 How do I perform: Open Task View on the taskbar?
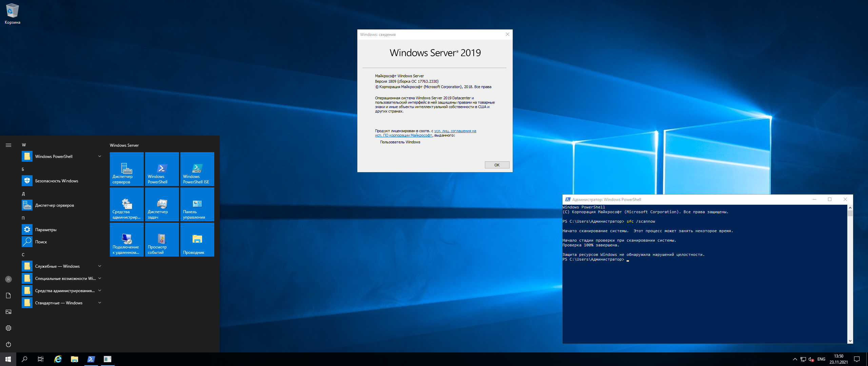pos(41,359)
